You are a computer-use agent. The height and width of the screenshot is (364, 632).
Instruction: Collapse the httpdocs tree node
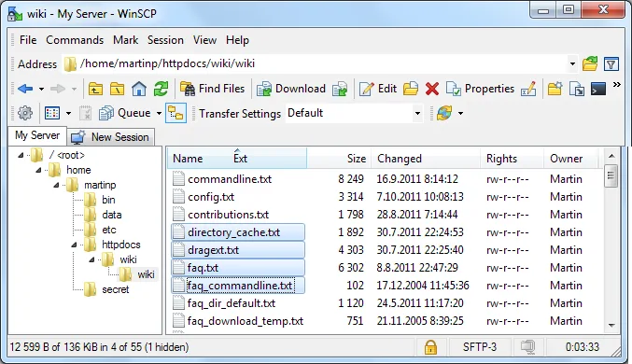pos(74,245)
